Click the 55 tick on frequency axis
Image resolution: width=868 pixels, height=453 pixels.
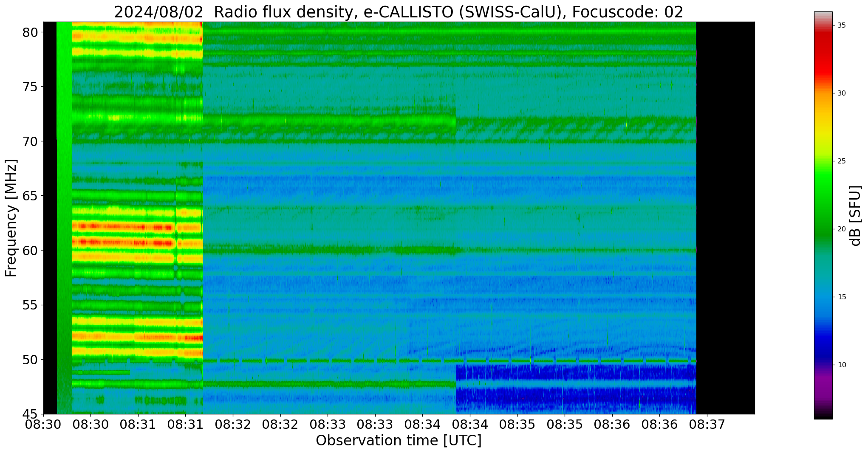coord(31,305)
